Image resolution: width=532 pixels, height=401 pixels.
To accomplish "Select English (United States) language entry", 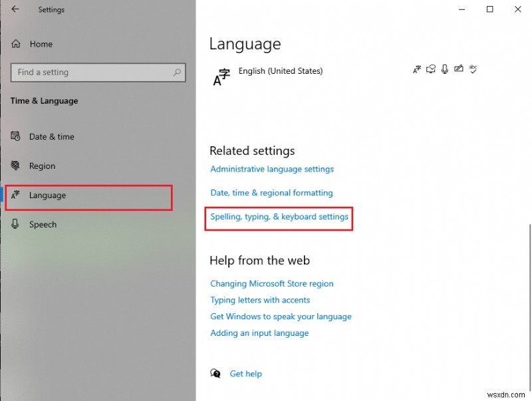I will coord(281,71).
